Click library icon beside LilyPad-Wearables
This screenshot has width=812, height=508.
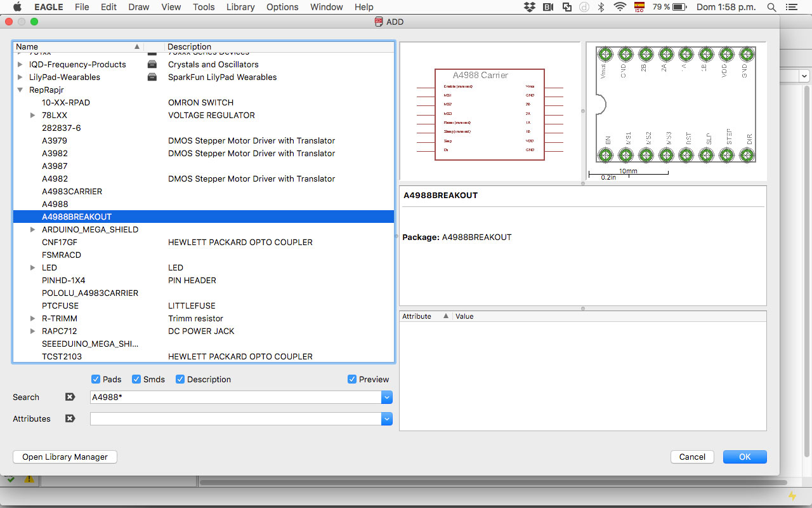tap(152, 77)
